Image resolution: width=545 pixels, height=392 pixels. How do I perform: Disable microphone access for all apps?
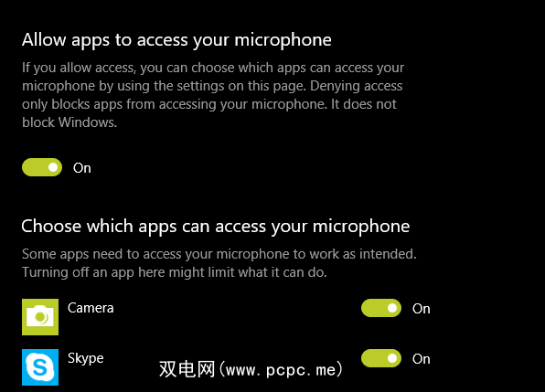42,167
